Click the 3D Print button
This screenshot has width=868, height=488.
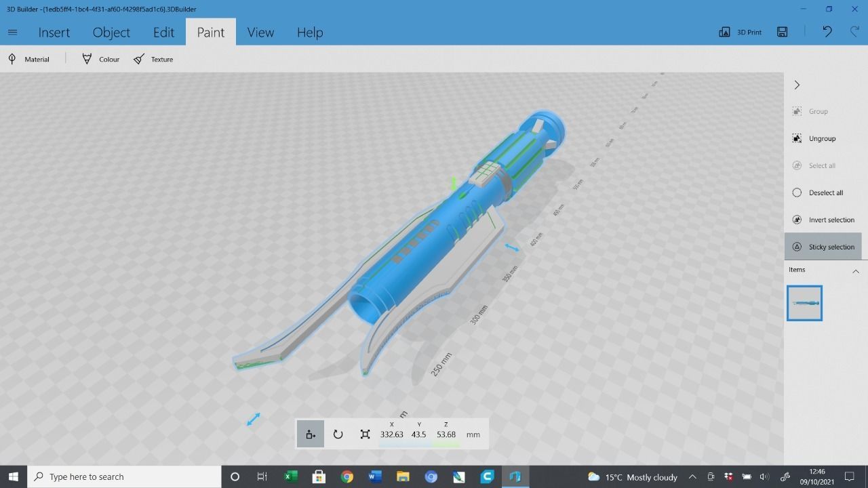[740, 32]
